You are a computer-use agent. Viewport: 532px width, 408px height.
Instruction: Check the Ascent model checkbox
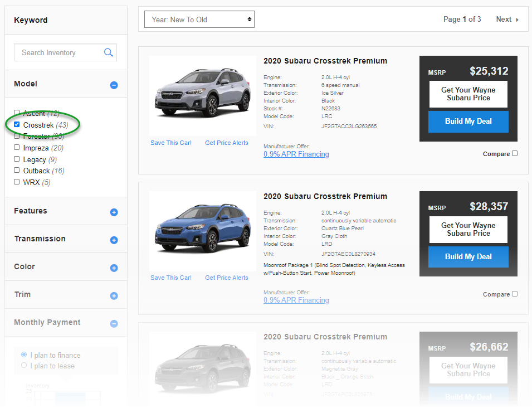[x=17, y=113]
